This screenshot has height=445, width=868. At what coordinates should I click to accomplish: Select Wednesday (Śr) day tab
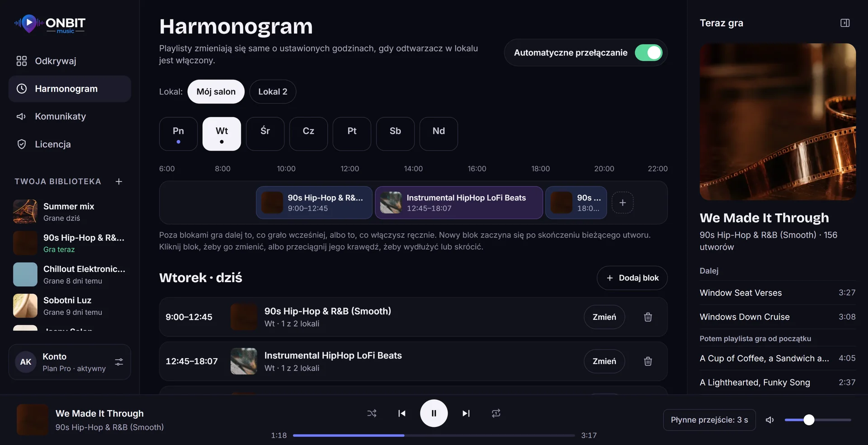pos(265,134)
